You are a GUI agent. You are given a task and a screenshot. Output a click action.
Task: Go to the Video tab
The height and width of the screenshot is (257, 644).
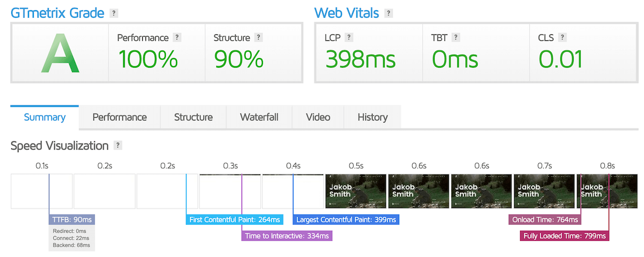[318, 117]
